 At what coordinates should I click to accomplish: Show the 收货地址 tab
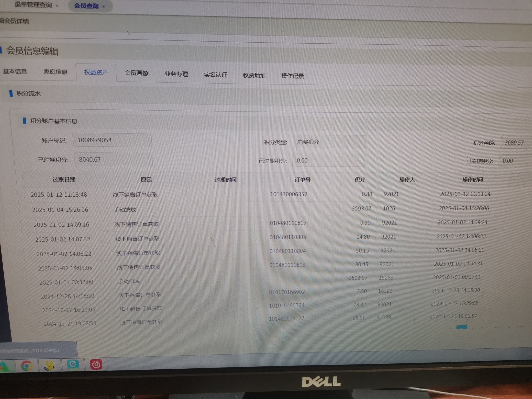[x=254, y=76]
